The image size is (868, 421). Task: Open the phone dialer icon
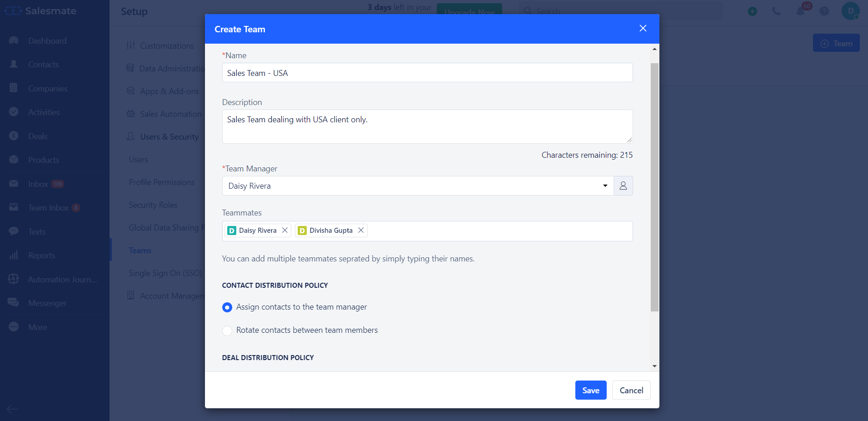point(777,11)
